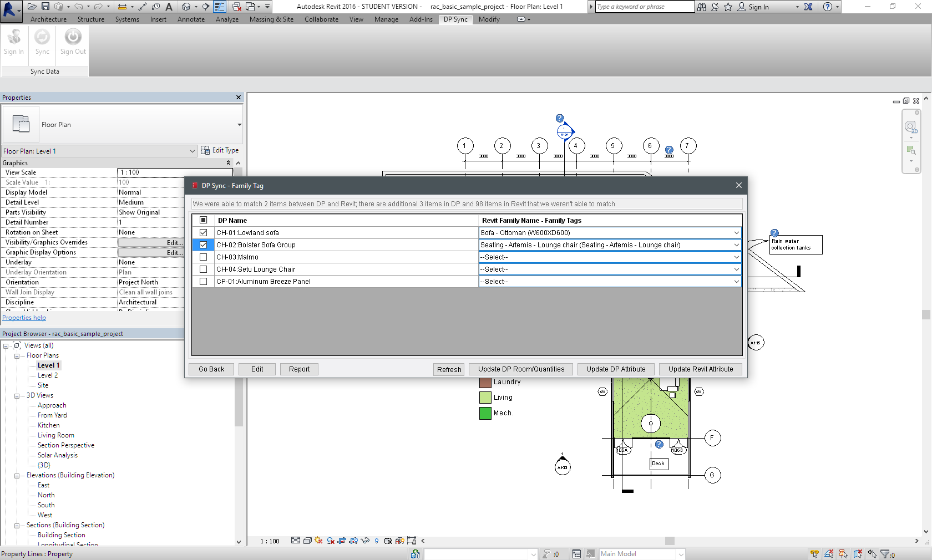The width and height of the screenshot is (932, 560).
Task: Switch to the Architecture ribbon tab
Action: click(48, 19)
